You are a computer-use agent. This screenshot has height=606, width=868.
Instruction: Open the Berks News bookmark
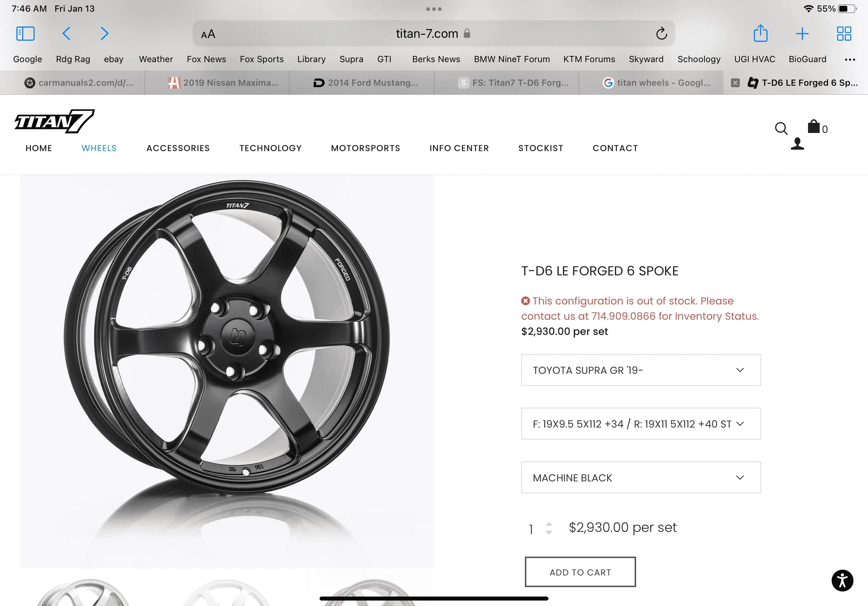(x=436, y=59)
